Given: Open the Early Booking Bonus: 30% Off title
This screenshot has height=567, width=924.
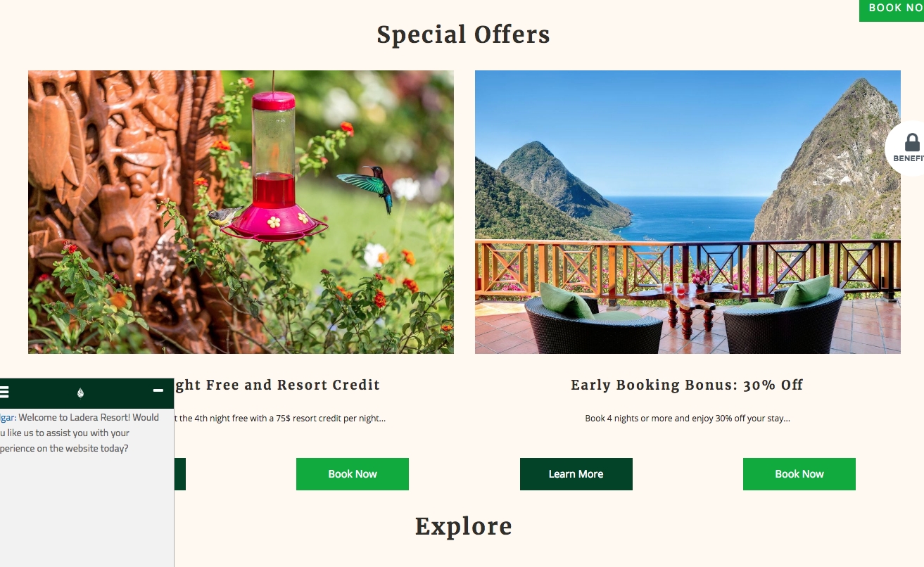Looking at the screenshot, I should [687, 385].
